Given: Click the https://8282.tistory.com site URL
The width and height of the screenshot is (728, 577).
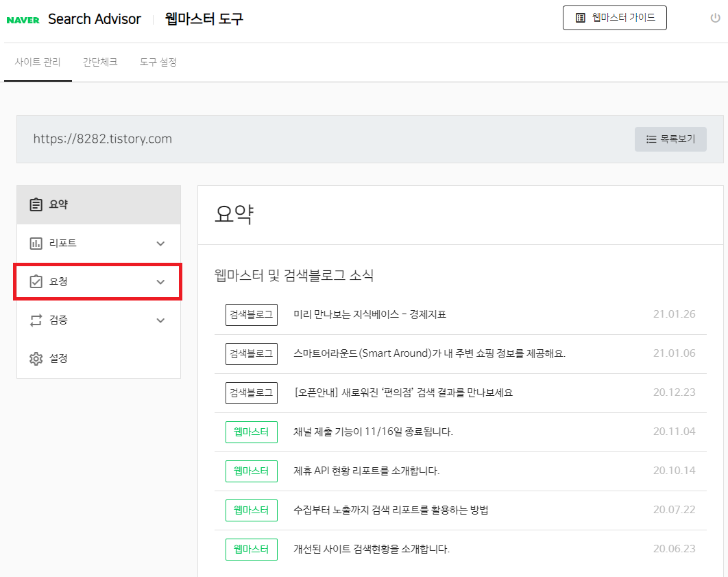Looking at the screenshot, I should pos(103,139).
